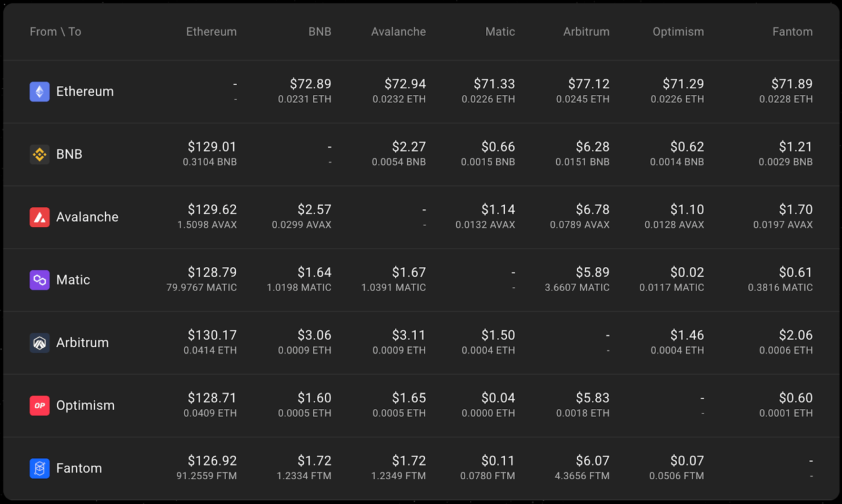
Task: Click the $72.89 Ethereum to BNB fee
Action: [x=310, y=84]
